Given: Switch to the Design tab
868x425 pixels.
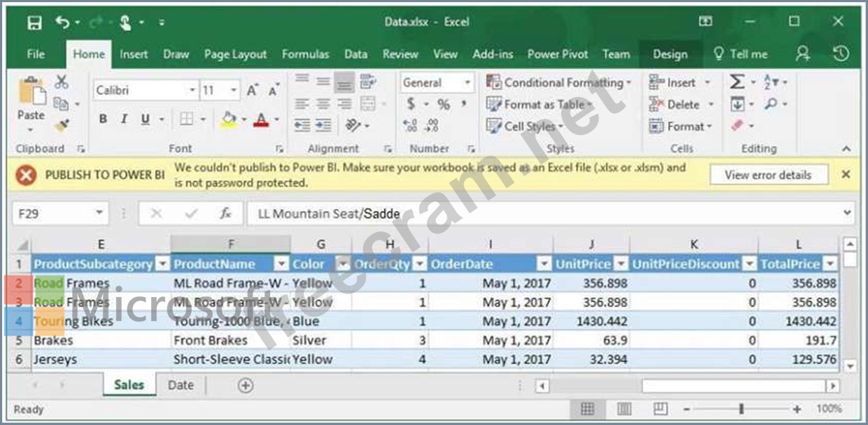Looking at the screenshot, I should coord(670,54).
